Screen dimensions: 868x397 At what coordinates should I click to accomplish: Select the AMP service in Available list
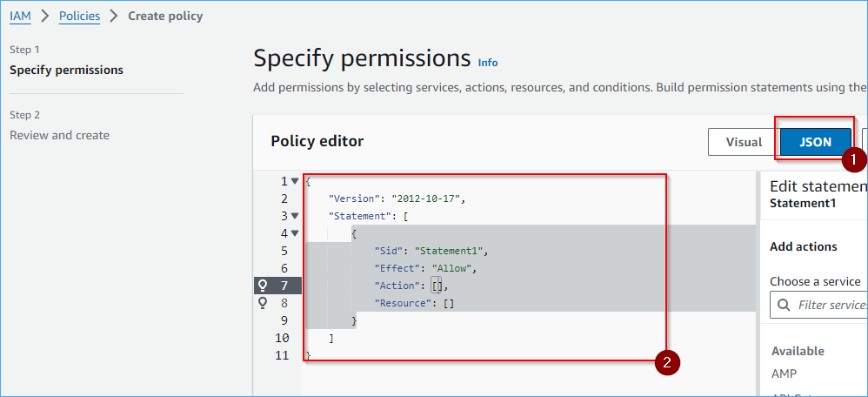coord(785,373)
